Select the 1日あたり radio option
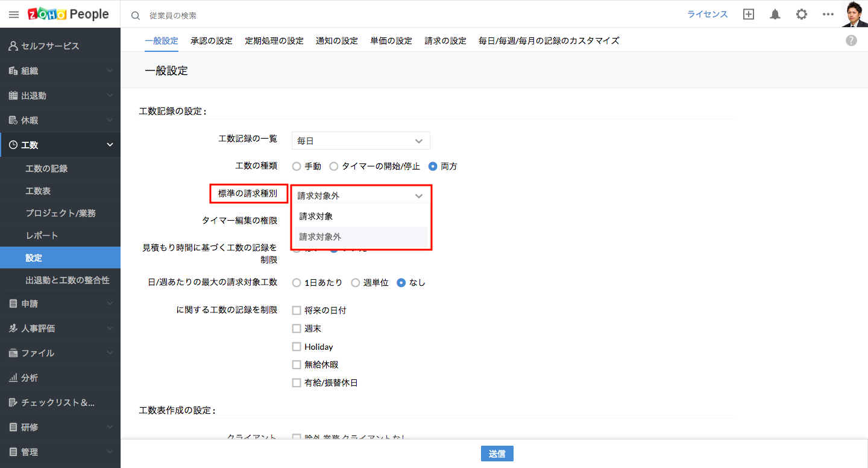Screen dimensions: 868x468 [x=297, y=283]
